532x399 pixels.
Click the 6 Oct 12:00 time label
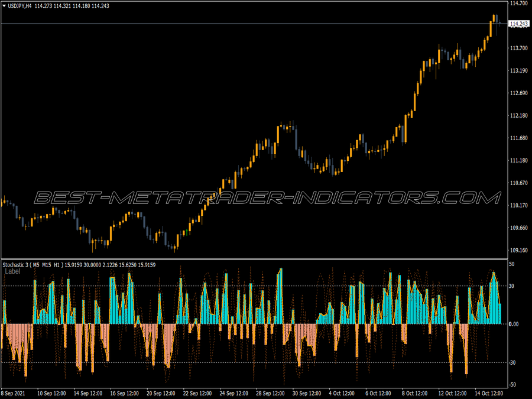(378, 393)
